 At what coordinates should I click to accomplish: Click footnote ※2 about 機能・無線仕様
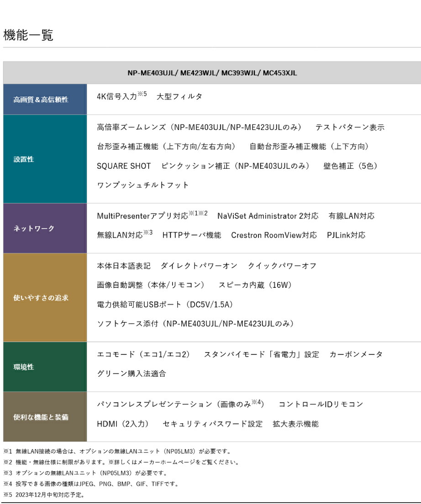[122, 462]
